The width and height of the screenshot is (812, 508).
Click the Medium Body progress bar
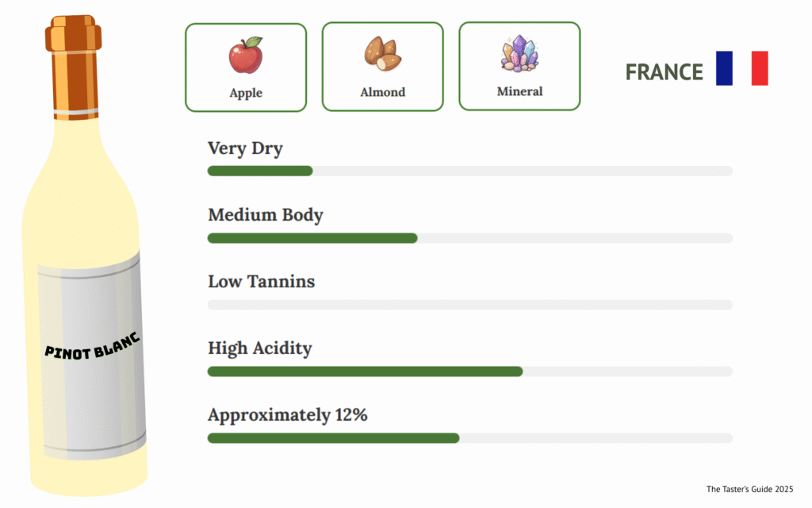point(469,238)
